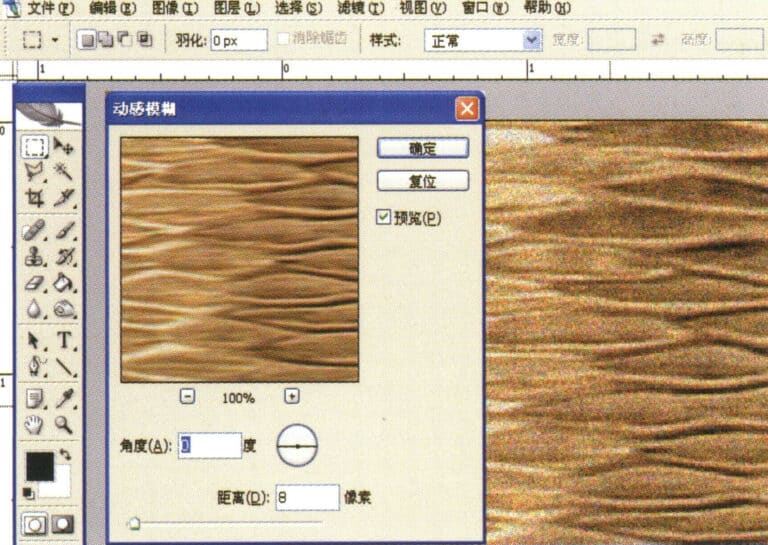Viewport: 768px width, 545px height.
Task: Open the marquee tool preset picker arrow
Action: point(55,40)
